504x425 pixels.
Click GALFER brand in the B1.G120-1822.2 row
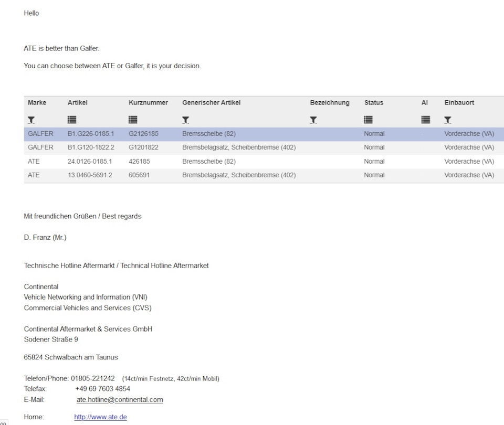click(x=40, y=147)
